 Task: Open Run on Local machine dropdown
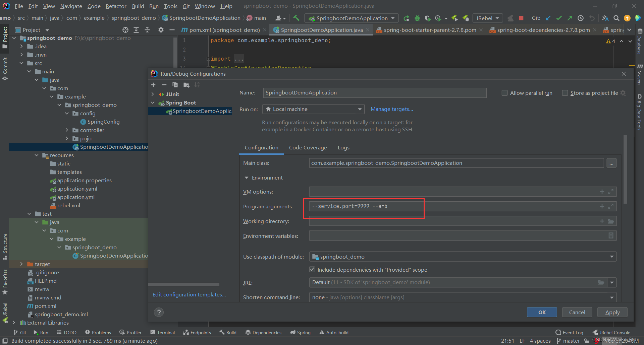(313, 109)
